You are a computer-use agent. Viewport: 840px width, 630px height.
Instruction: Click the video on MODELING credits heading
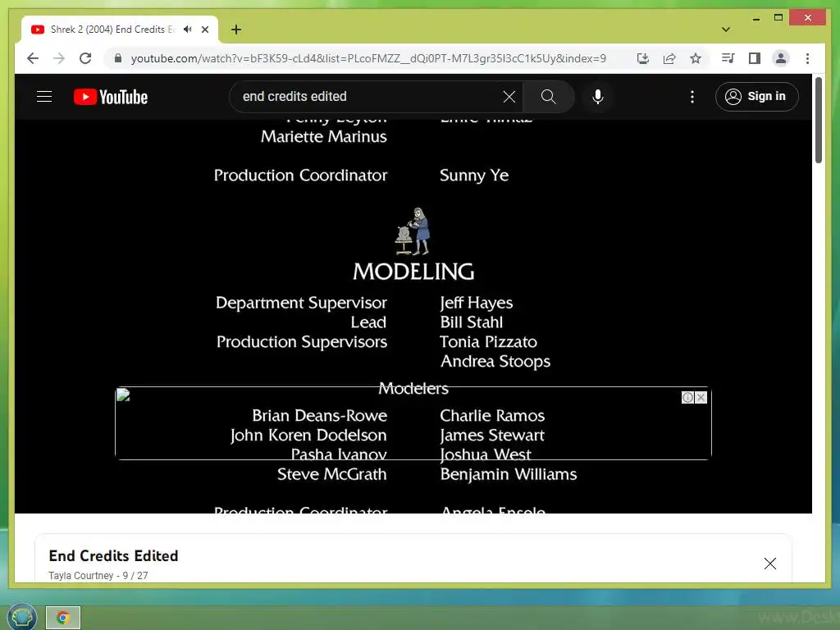(413, 272)
